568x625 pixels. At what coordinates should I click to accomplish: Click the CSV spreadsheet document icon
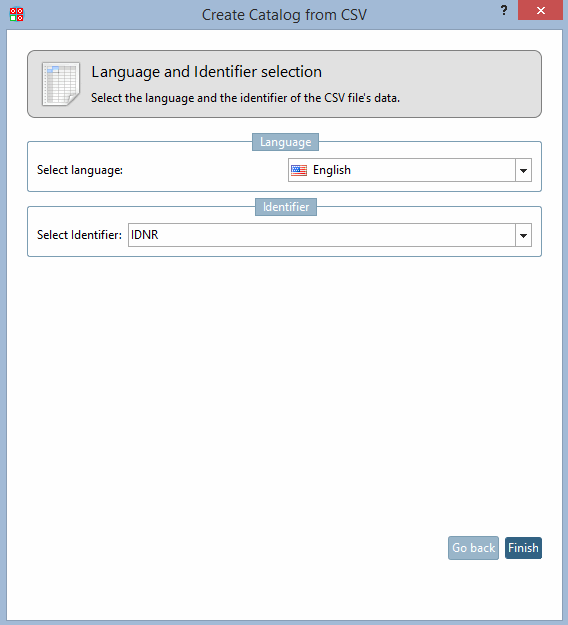tap(61, 84)
